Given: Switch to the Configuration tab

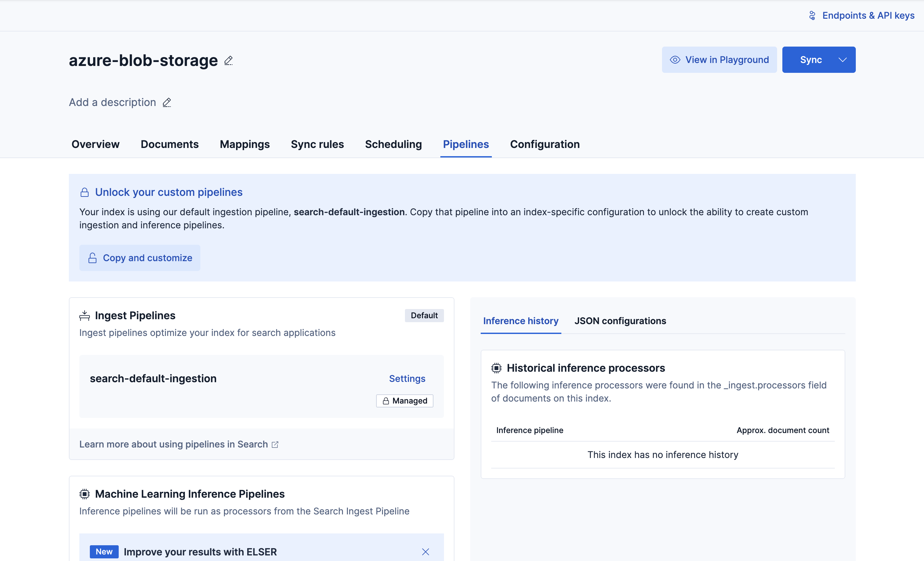Looking at the screenshot, I should point(545,144).
